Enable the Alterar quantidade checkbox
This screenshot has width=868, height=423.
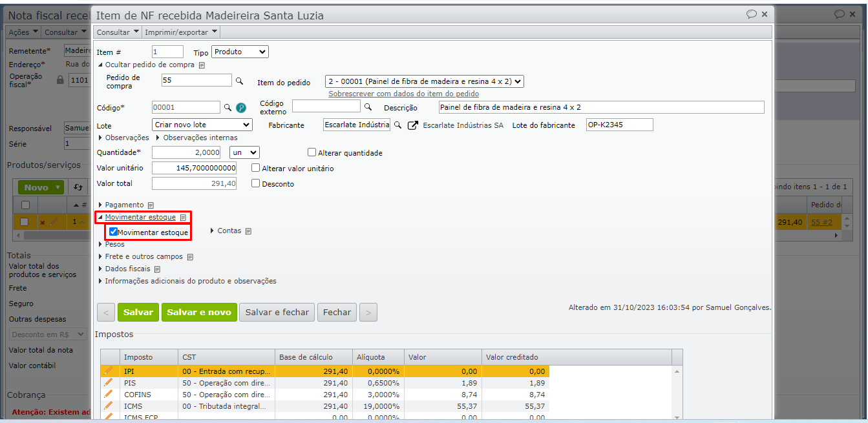(312, 153)
